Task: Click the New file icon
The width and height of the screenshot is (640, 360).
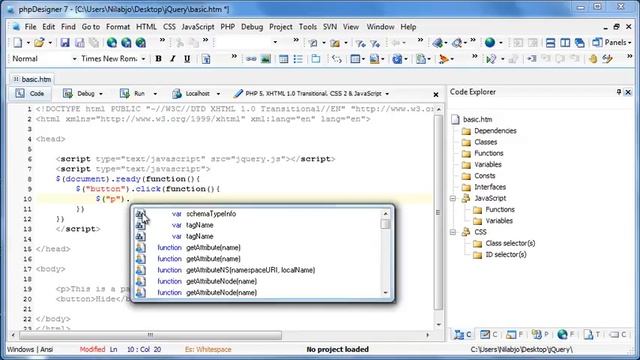Action: [x=18, y=42]
